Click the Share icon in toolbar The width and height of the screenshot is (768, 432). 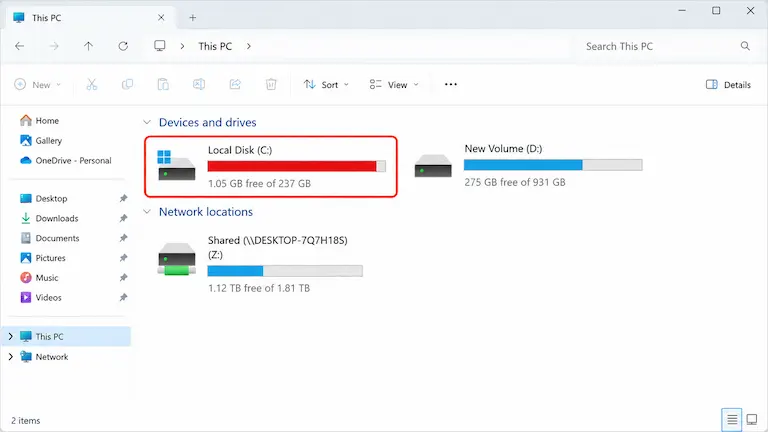(x=235, y=84)
